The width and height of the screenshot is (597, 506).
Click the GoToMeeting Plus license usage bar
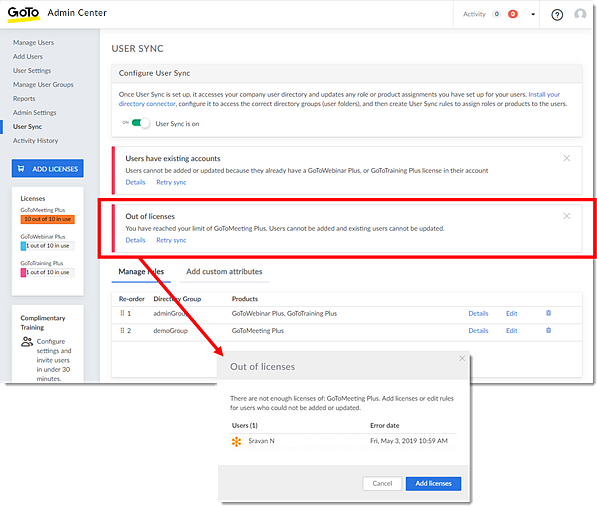(x=48, y=219)
